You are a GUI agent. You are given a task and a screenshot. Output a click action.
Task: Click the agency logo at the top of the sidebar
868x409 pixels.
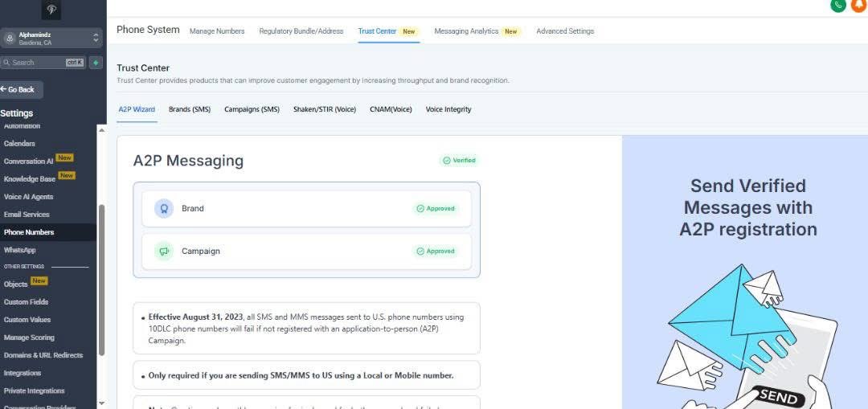coord(51,8)
